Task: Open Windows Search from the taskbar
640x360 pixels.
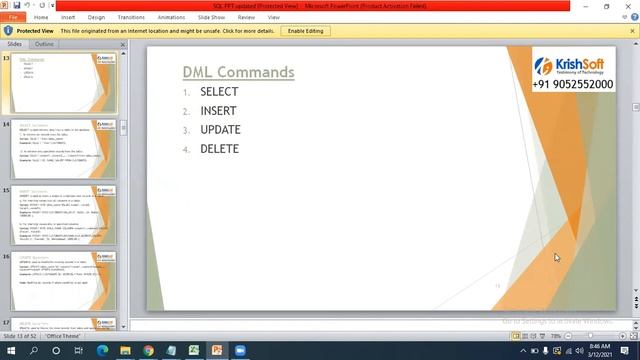Action: [x=34, y=351]
